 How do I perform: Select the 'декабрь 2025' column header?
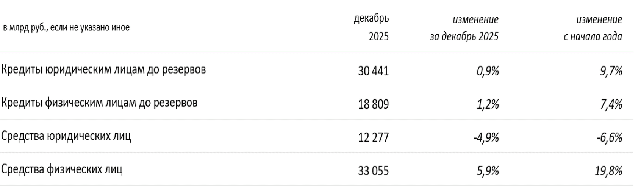tap(371, 27)
